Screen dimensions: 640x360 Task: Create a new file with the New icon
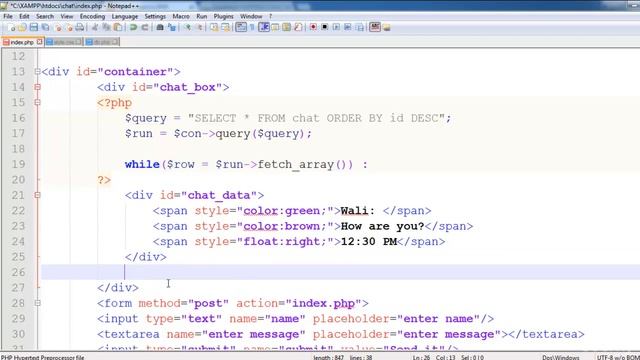pyautogui.click(x=11, y=27)
